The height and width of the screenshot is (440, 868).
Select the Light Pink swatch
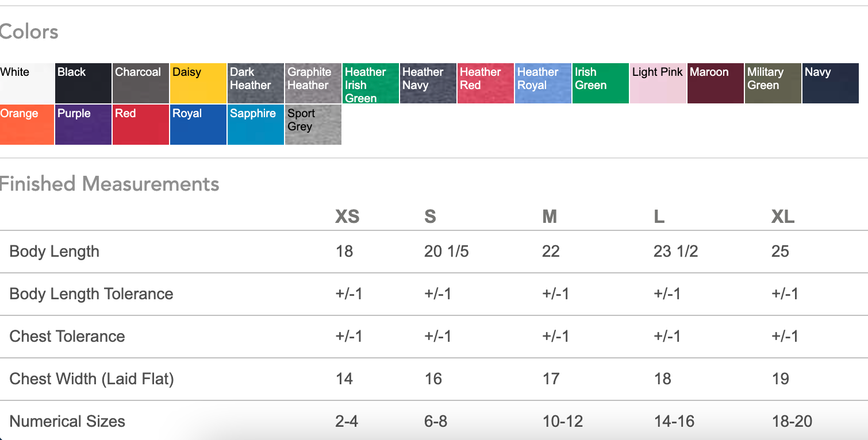click(x=658, y=83)
